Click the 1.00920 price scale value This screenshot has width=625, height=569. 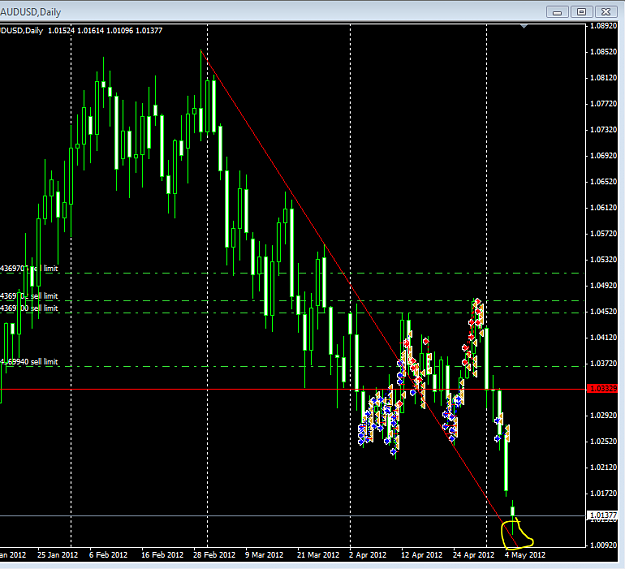tap(603, 545)
